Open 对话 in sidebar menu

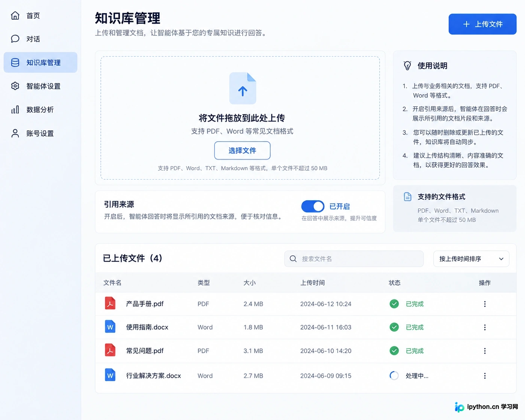point(40,39)
